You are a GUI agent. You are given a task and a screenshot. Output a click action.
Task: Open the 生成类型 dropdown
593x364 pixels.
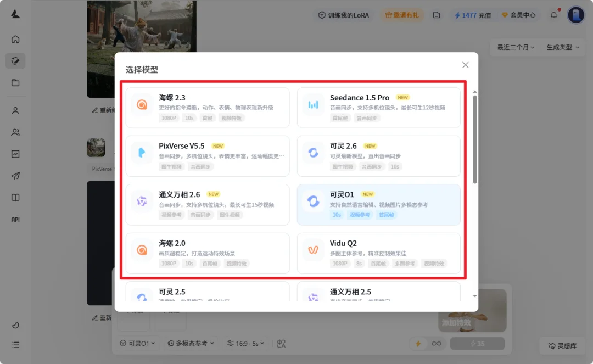(562, 47)
